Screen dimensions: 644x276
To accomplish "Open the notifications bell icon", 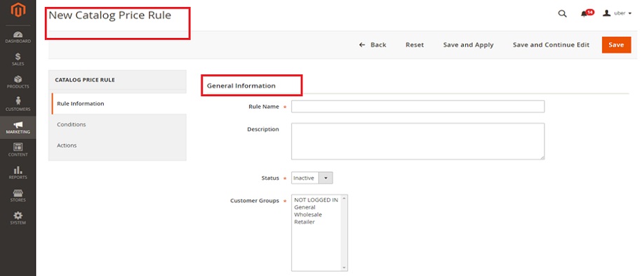I will coord(584,13).
